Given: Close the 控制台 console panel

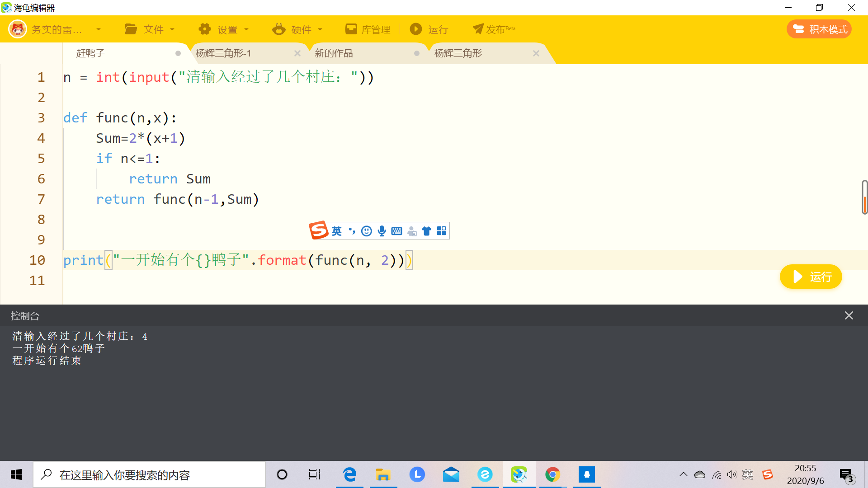Looking at the screenshot, I should 849,315.
